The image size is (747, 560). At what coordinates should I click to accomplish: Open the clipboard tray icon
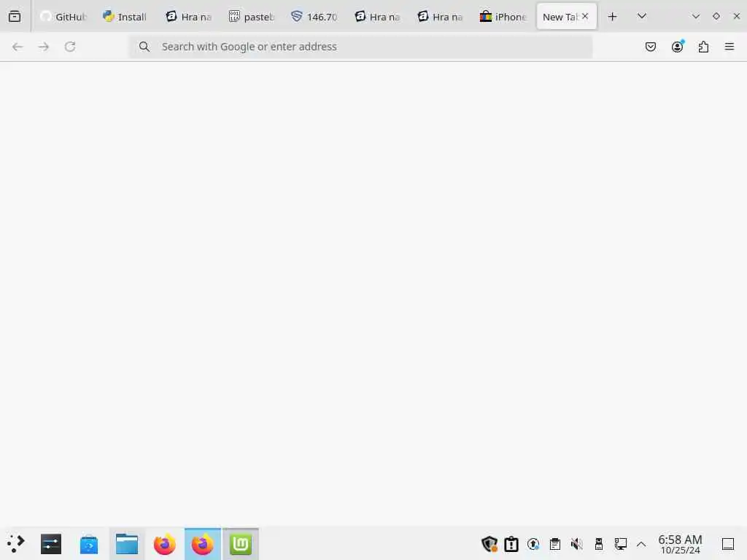click(555, 543)
